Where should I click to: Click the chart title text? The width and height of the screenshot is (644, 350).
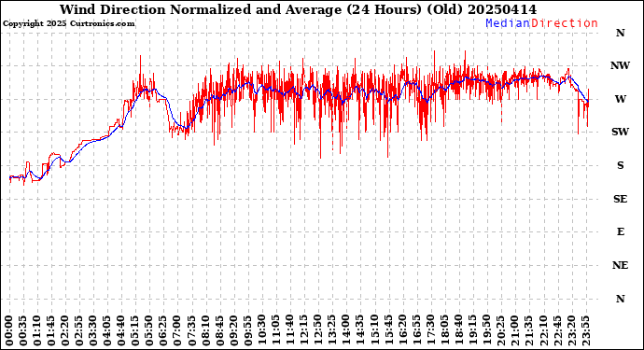[x=298, y=9]
